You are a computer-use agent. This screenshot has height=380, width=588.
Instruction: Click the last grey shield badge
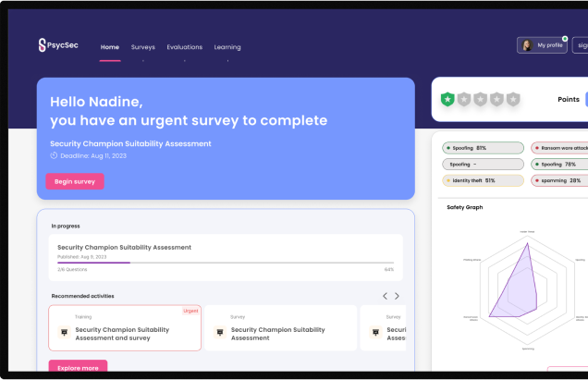pyautogui.click(x=514, y=99)
